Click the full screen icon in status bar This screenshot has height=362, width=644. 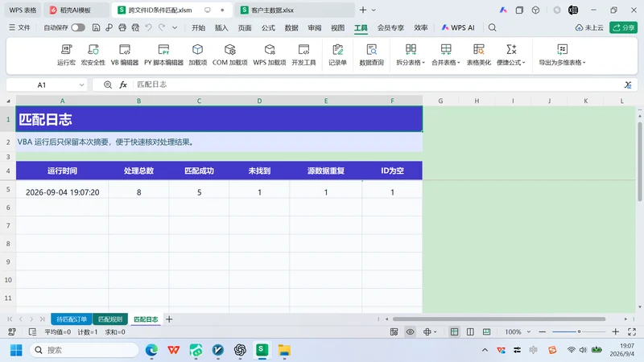coord(632,331)
